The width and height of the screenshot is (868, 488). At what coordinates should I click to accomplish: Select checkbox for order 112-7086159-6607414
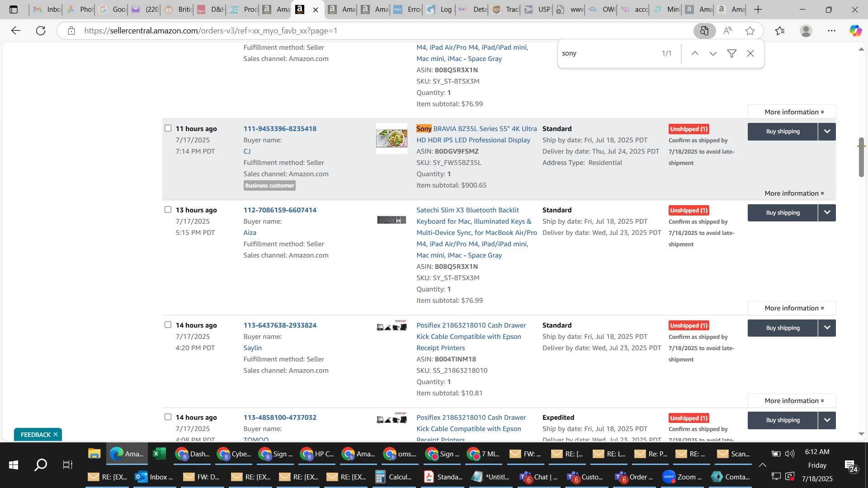[168, 210]
